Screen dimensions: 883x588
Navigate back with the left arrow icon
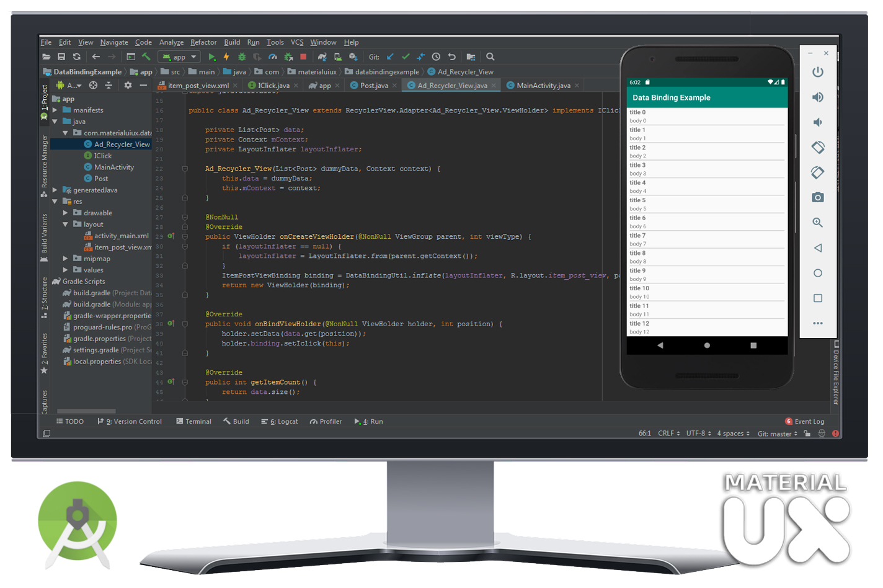point(96,57)
